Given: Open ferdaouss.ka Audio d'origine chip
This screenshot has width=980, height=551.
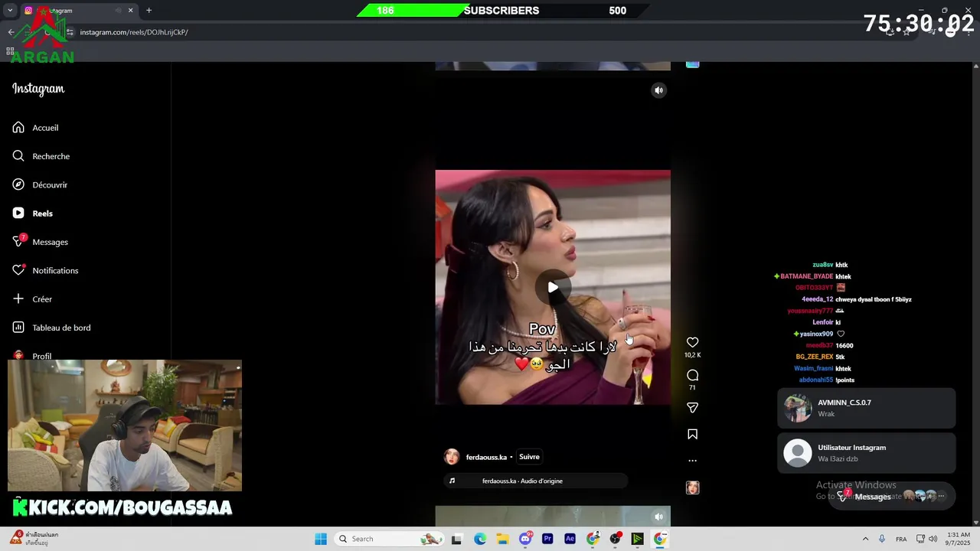Looking at the screenshot, I should [536, 481].
